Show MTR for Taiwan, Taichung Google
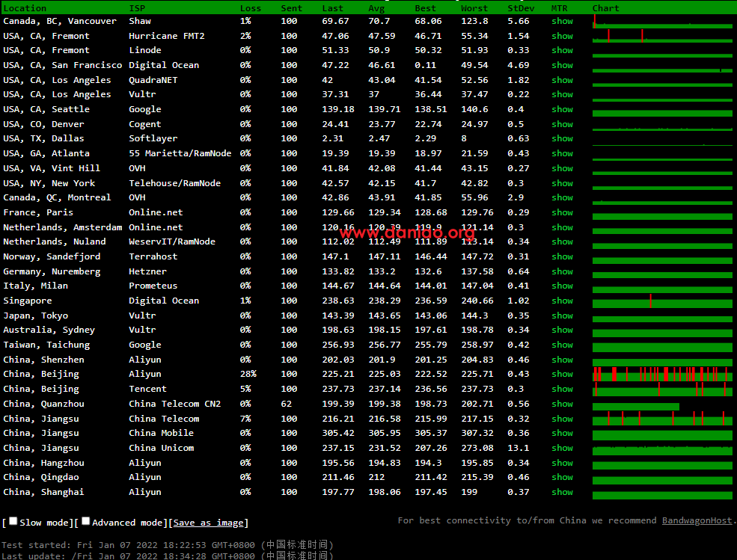This screenshot has width=737, height=560. 562,345
